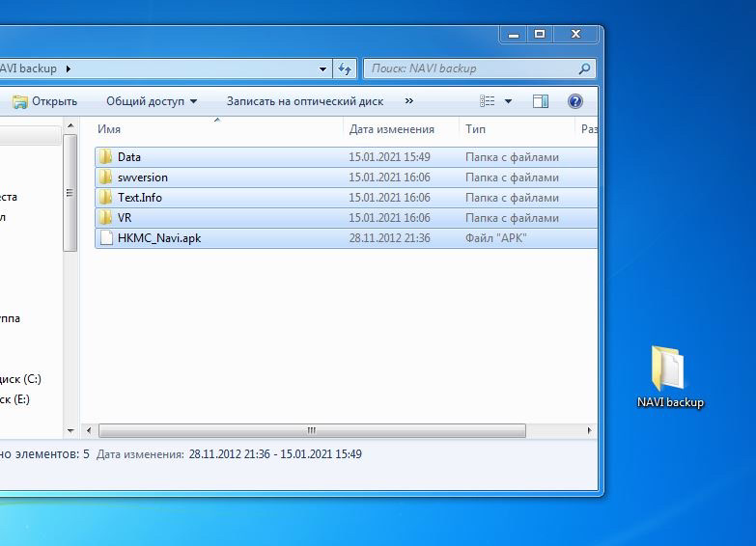Open Explorer help via question mark icon

coord(574,101)
